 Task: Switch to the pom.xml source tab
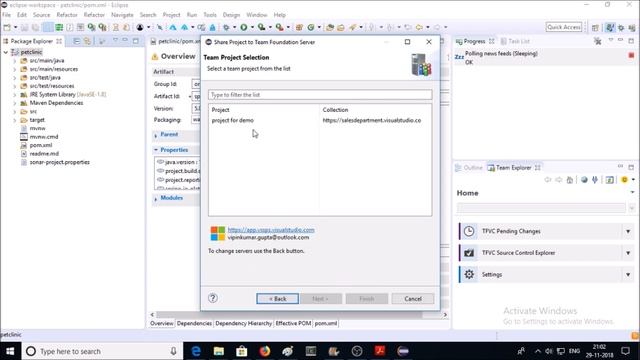pos(326,323)
